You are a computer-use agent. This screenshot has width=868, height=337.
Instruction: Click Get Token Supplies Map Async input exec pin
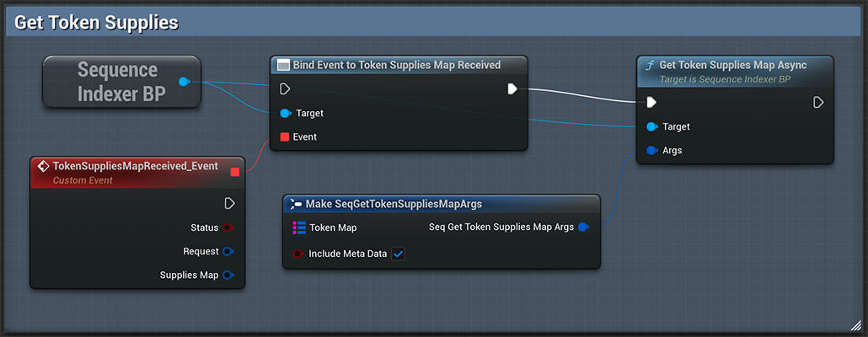pos(651,103)
